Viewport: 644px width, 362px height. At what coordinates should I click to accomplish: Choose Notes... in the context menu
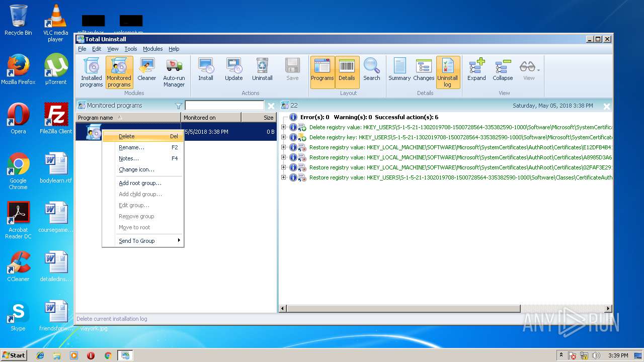point(143,158)
